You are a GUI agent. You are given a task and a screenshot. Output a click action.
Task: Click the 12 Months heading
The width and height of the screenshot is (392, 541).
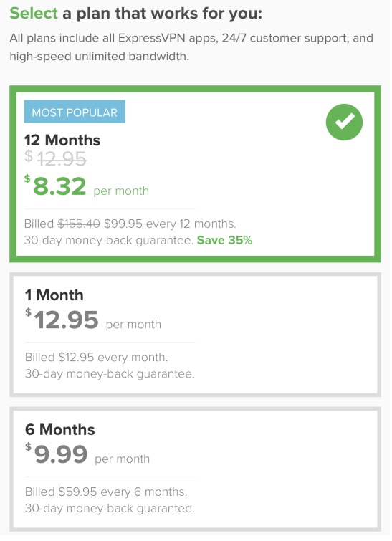coord(62,141)
